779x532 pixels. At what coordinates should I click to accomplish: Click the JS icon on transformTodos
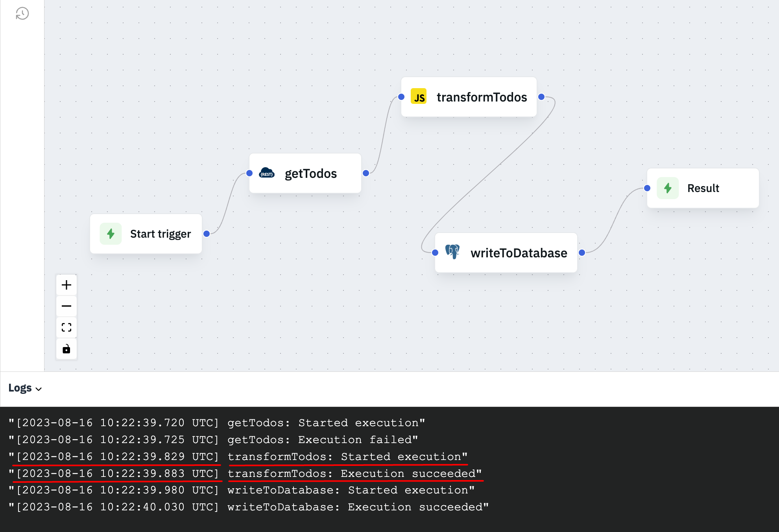pyautogui.click(x=419, y=97)
